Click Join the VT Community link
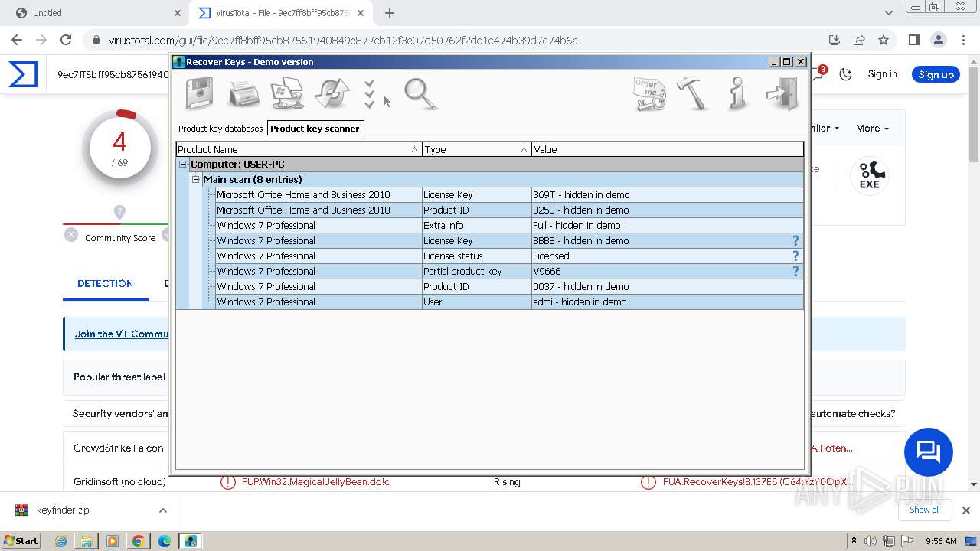The height and width of the screenshot is (551, 980). click(122, 334)
